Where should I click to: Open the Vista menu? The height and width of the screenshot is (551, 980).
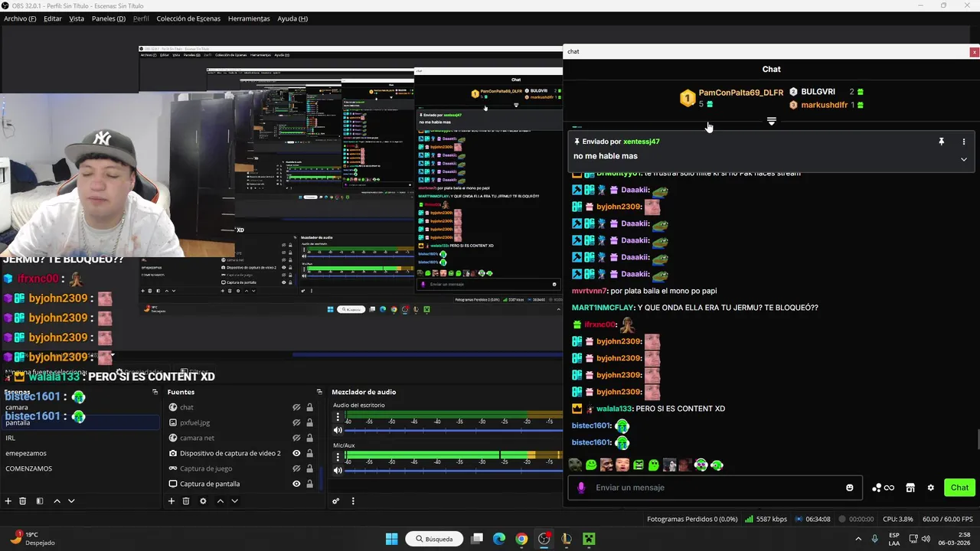click(77, 18)
